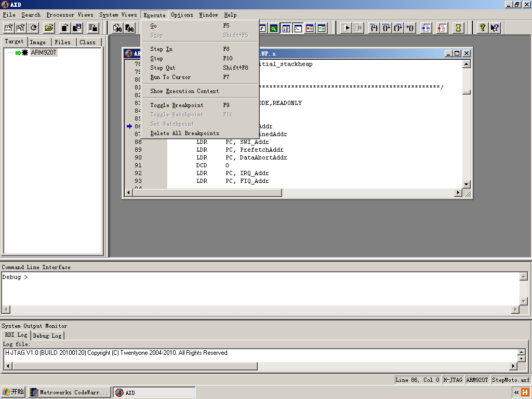Click the binoculars-over-document find icon

coord(117,28)
